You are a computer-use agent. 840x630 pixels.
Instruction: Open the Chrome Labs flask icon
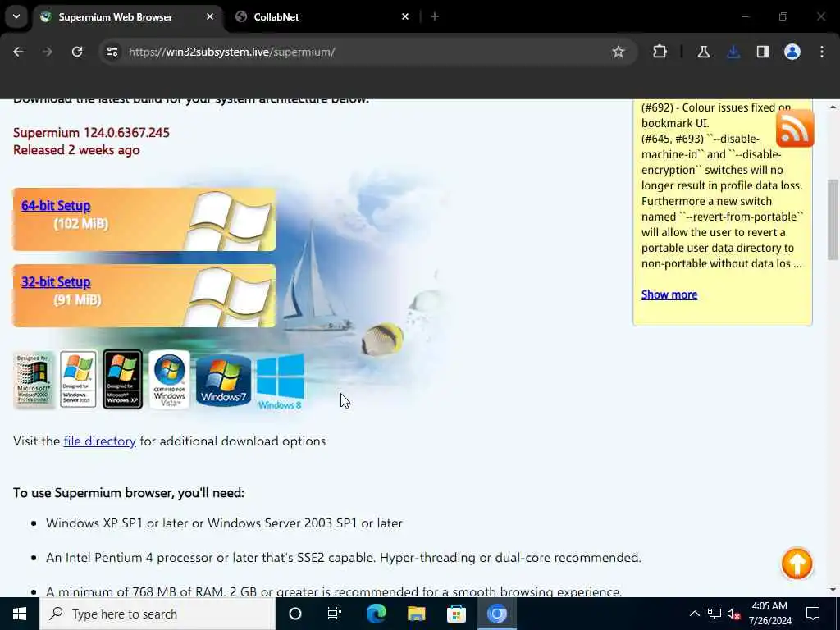(x=703, y=52)
